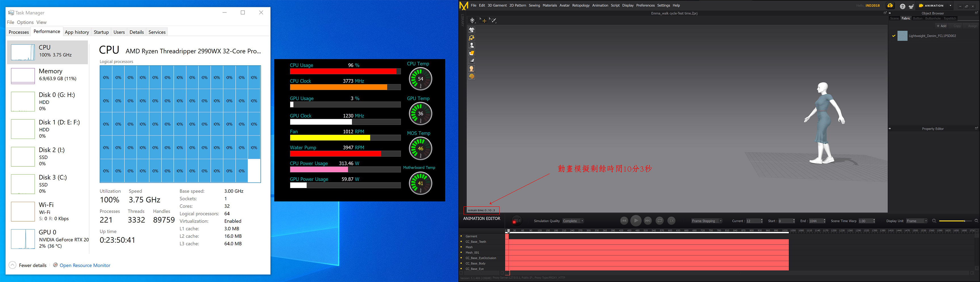Click the grey monochrome surface icon
Screen dimensions: 980x282
click(x=472, y=61)
